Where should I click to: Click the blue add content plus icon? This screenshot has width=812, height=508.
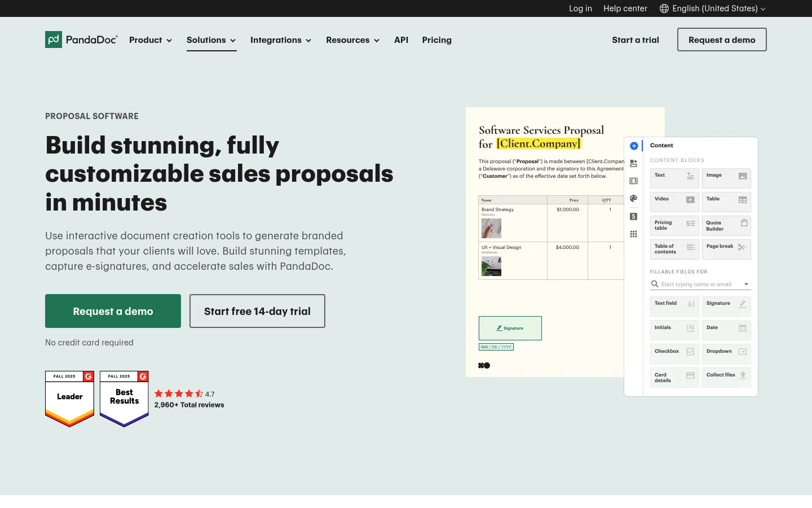(633, 146)
